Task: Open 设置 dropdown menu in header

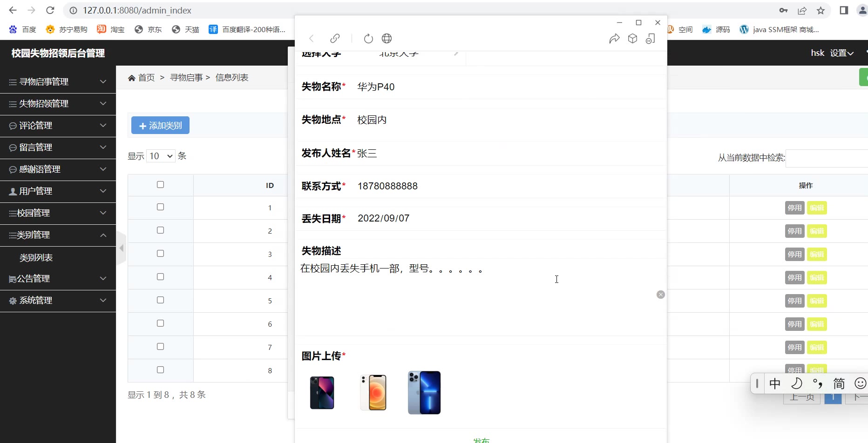Action: pos(842,53)
